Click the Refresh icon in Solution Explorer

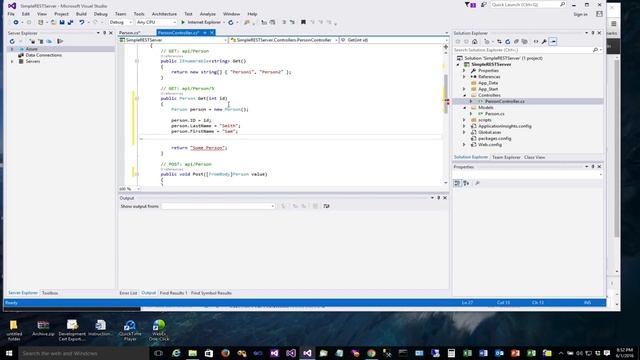508,42
